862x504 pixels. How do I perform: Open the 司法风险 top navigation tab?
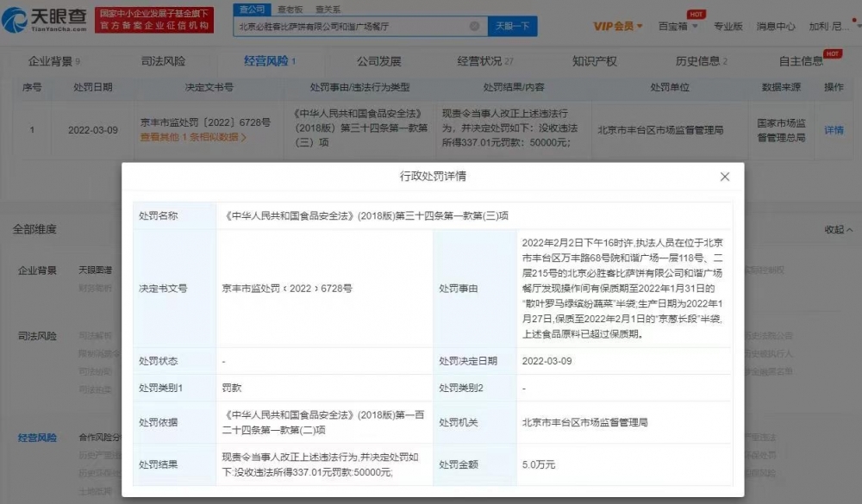pyautogui.click(x=163, y=61)
